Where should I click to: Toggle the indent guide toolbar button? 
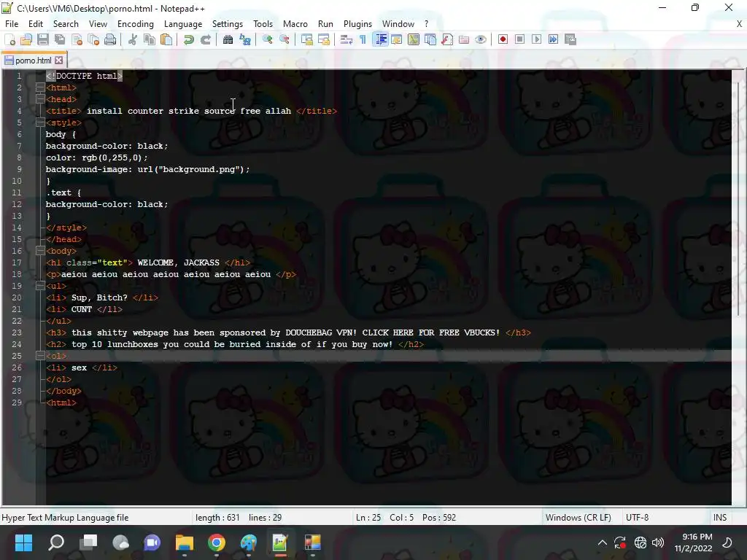point(379,39)
